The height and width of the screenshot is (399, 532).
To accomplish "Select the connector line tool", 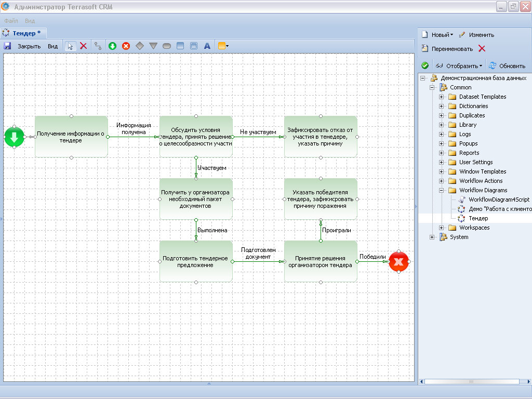I will tap(98, 46).
